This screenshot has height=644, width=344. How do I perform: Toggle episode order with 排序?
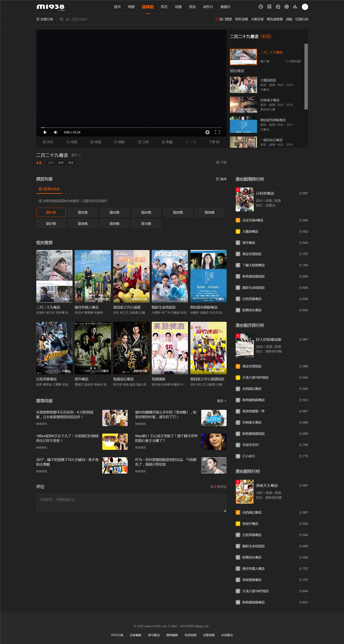pos(221,179)
